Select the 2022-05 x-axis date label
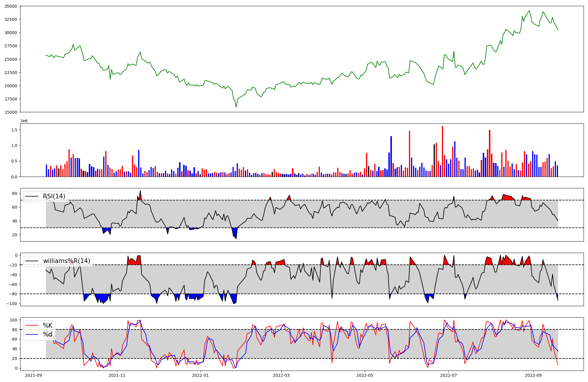Image resolution: width=588 pixels, height=382 pixels. pyautogui.click(x=365, y=375)
